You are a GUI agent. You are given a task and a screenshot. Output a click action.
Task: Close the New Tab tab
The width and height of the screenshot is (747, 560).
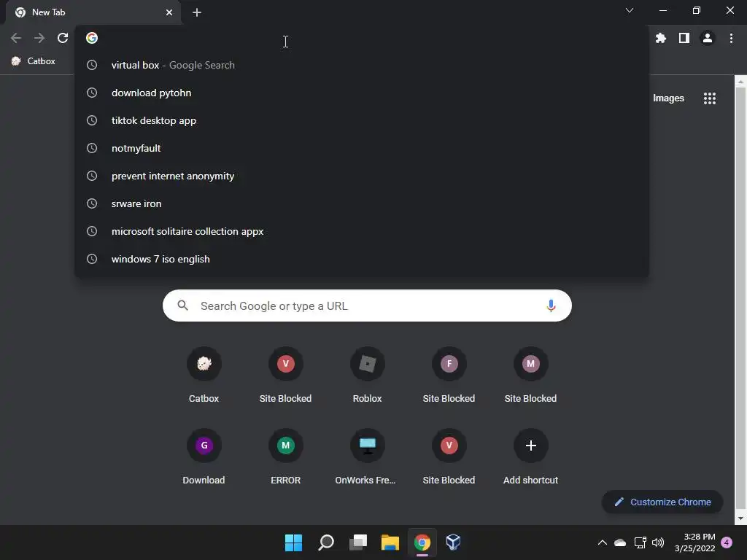tap(169, 12)
